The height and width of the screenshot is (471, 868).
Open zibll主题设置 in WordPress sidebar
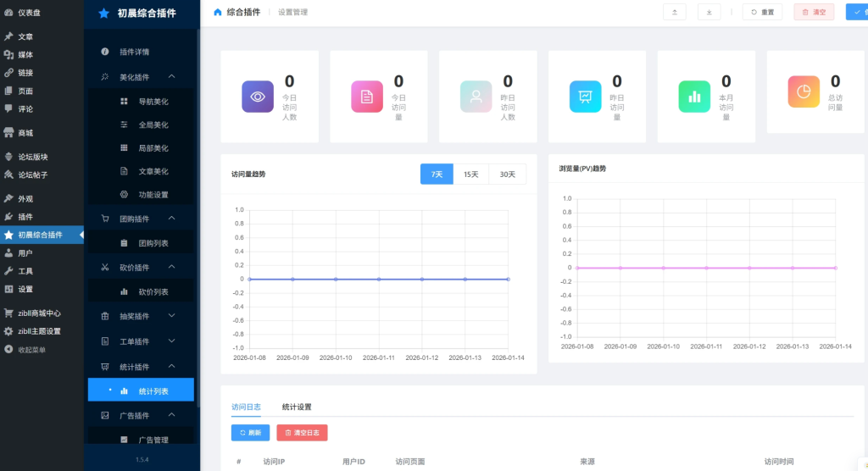click(42, 331)
